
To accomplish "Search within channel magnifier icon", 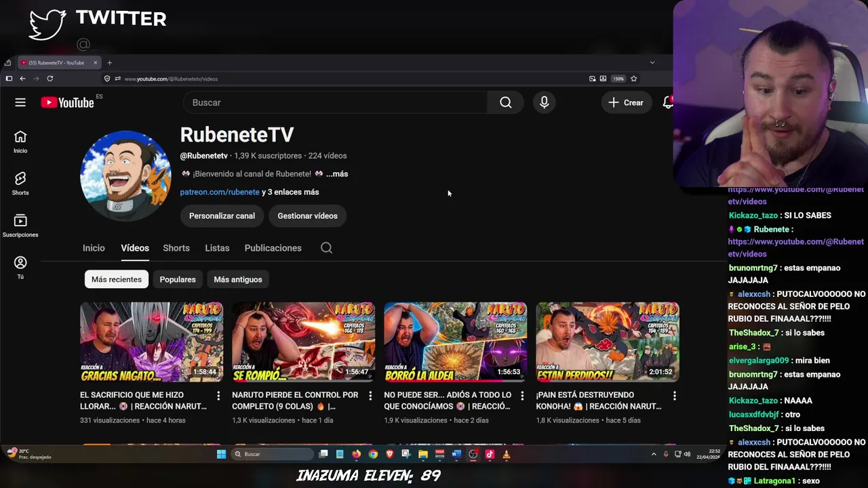I will coord(326,248).
